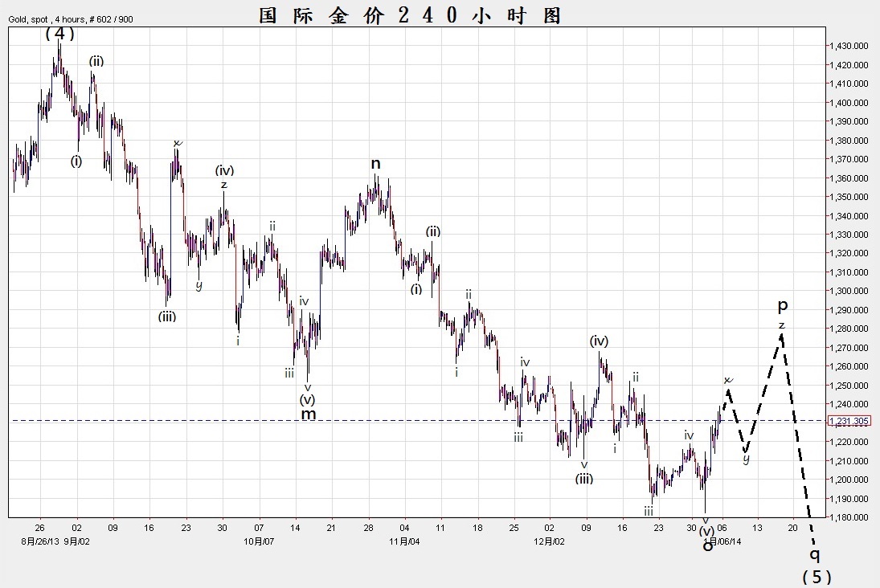This screenshot has width=880, height=588.
Task: Click the 1,350.000 price axis label
Action: pyautogui.click(x=849, y=197)
